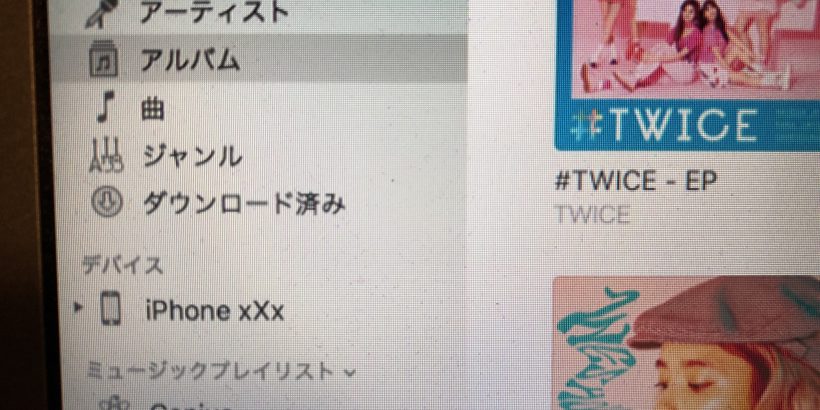This screenshot has width=820, height=410.
Task: Expand the iPhone xXx disclosure triangle
Action: coord(78,307)
